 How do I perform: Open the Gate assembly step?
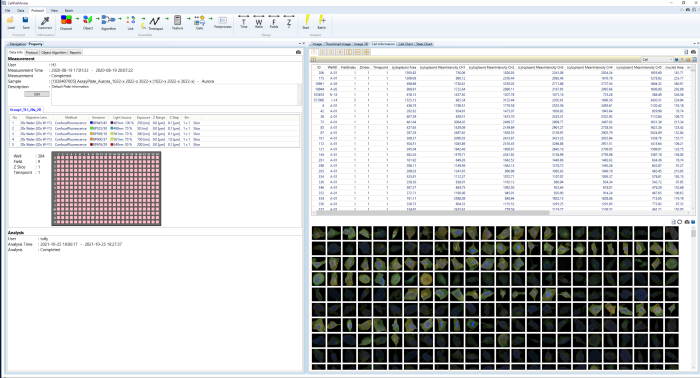(200, 21)
